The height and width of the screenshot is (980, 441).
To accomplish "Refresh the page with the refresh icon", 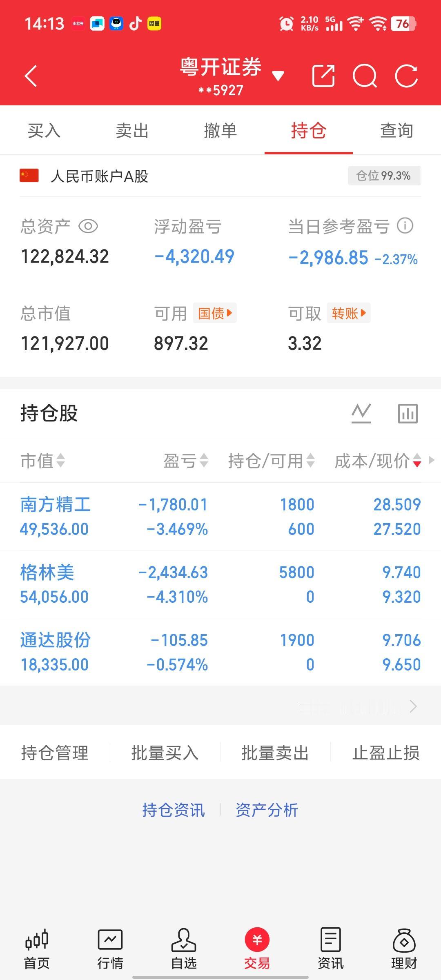I will pos(405,76).
